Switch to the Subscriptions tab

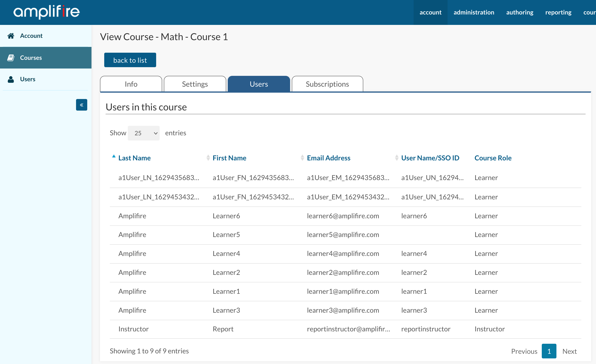(x=327, y=84)
